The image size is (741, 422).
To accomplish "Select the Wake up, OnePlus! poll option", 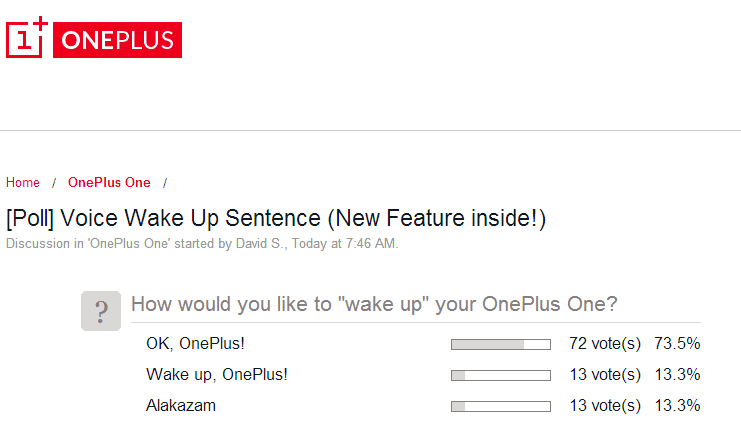I will [x=217, y=375].
